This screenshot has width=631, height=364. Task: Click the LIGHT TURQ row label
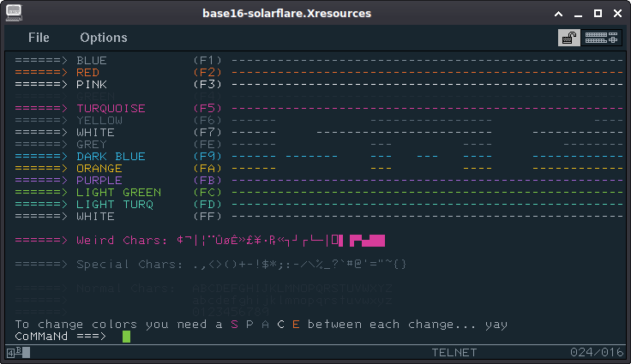(x=115, y=205)
